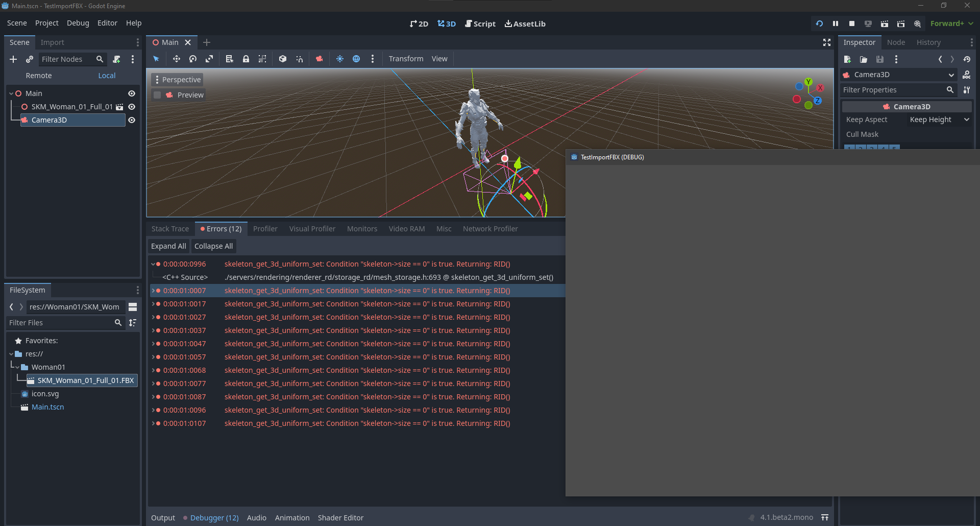This screenshot has height=526, width=980.
Task: Activate the Scale mode tool
Action: click(x=209, y=59)
